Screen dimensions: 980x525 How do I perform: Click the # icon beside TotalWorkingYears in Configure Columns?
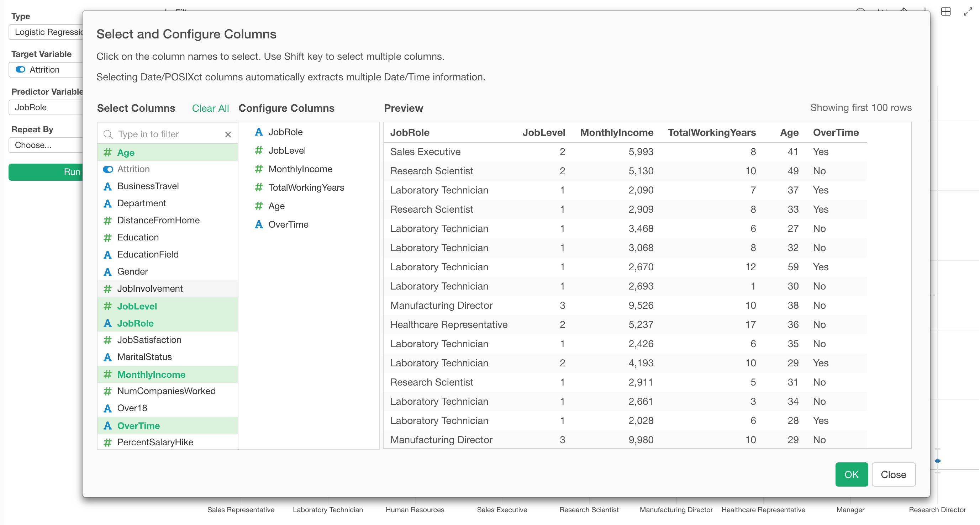[259, 187]
